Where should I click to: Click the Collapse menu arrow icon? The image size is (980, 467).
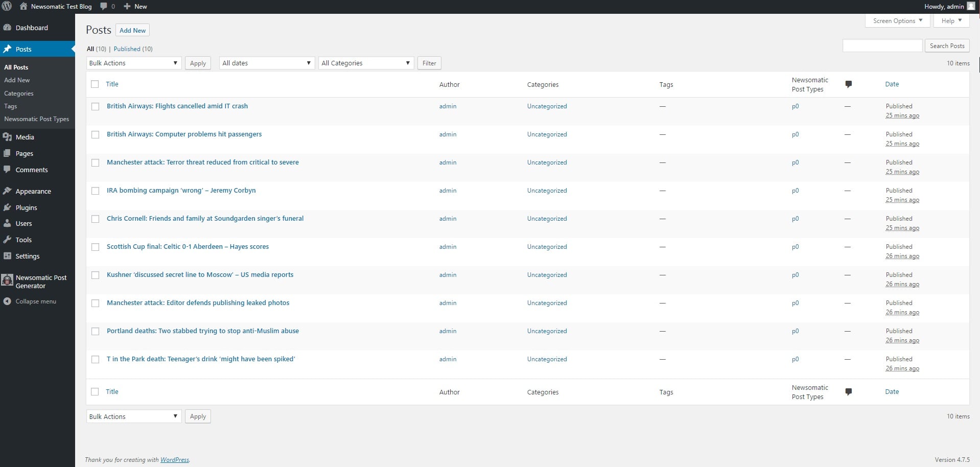(x=7, y=301)
